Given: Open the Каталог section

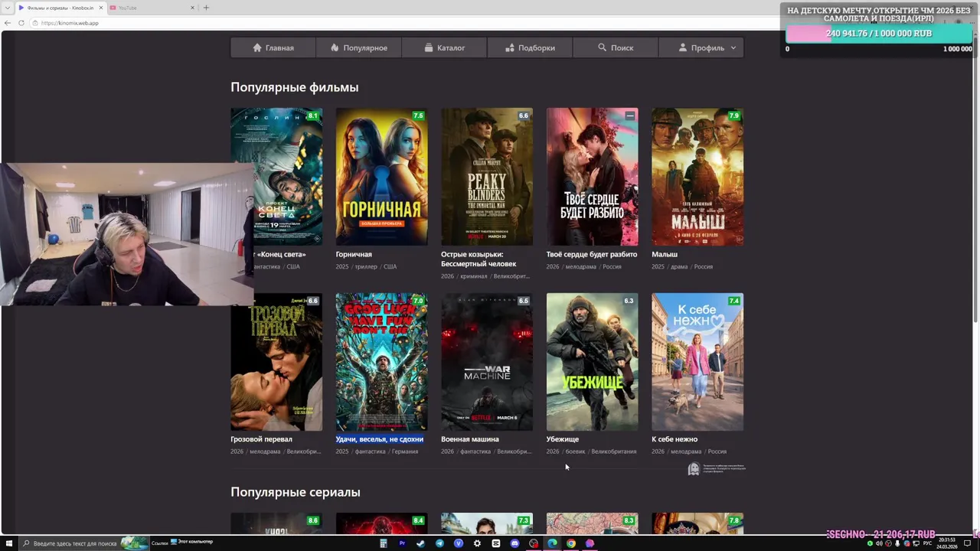Looking at the screenshot, I should (445, 47).
